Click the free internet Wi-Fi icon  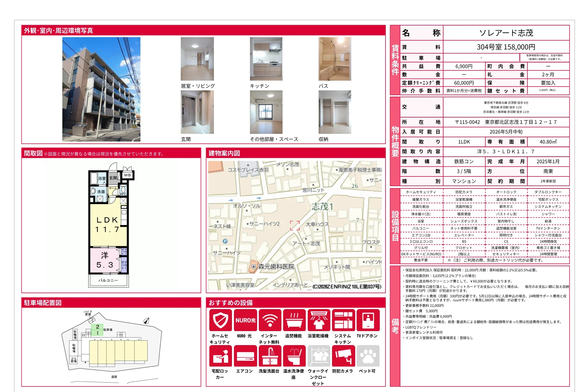point(270,320)
